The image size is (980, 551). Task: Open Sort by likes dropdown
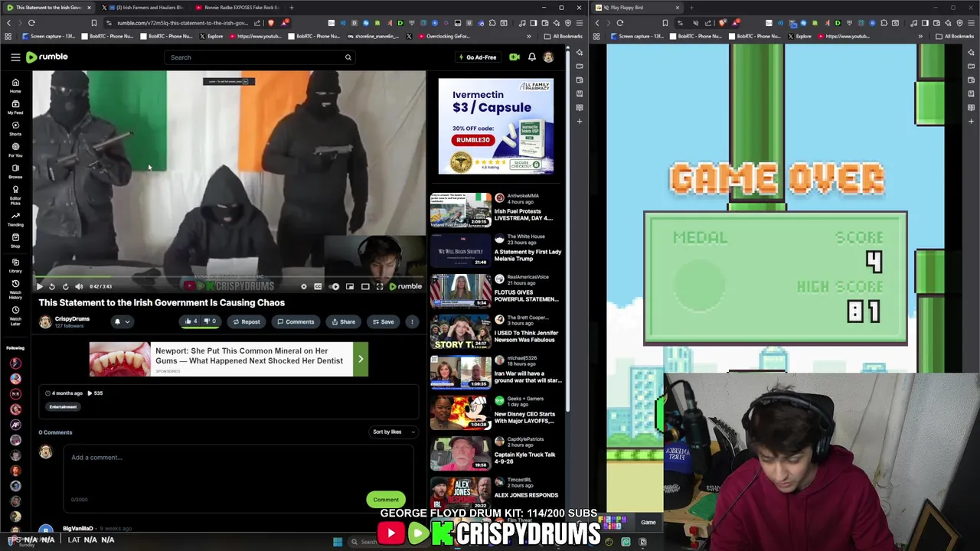coord(394,432)
